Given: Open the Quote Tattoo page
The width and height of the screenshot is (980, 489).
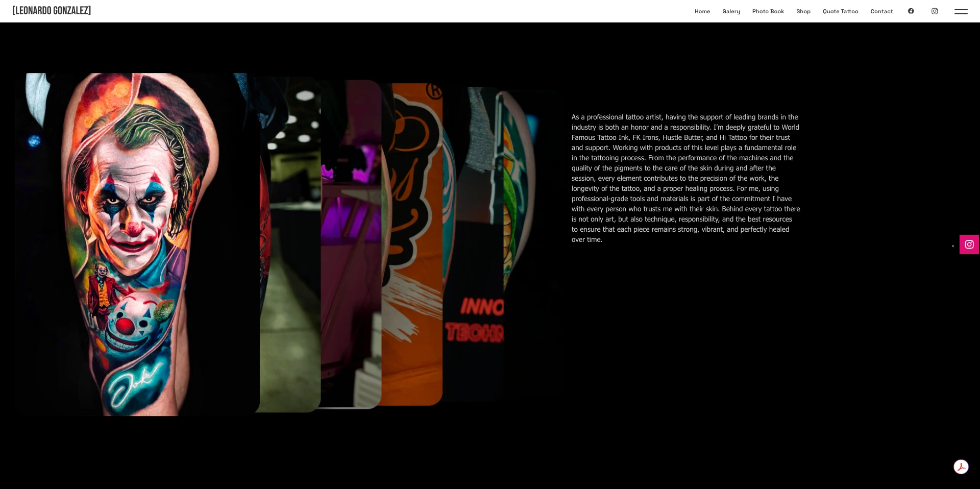Looking at the screenshot, I should (841, 11).
